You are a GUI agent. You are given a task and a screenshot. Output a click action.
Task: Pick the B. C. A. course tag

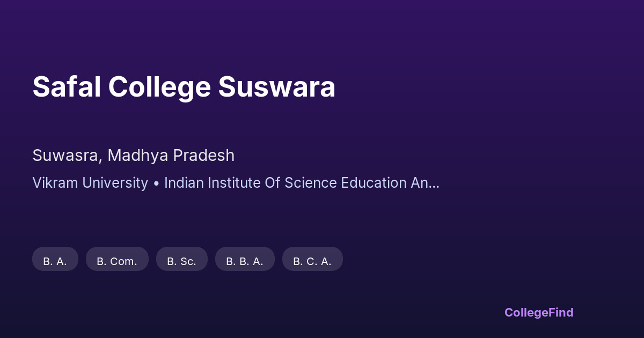312,259
